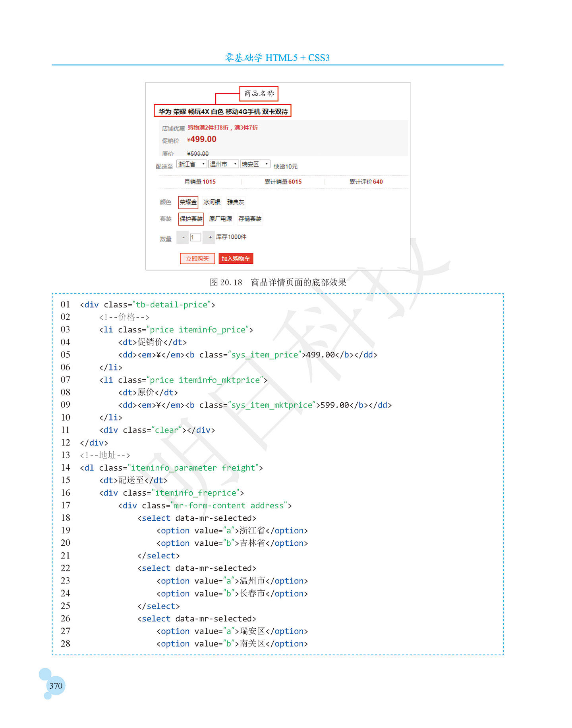Click the promo price ¥499.00

click(202, 139)
